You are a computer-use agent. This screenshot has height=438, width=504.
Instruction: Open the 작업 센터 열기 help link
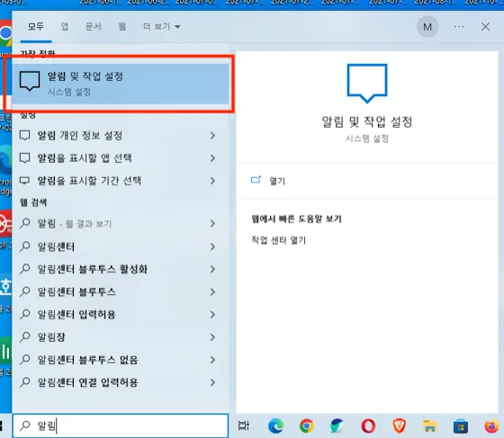[x=278, y=240]
